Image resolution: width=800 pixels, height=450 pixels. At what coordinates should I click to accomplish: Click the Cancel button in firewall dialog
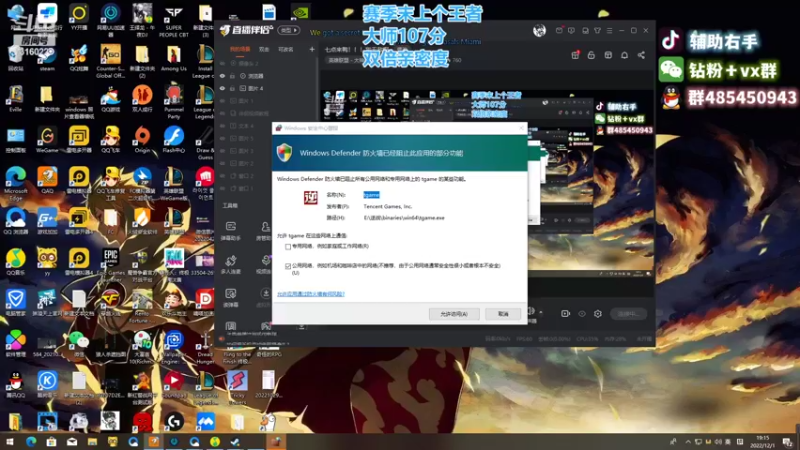(503, 314)
